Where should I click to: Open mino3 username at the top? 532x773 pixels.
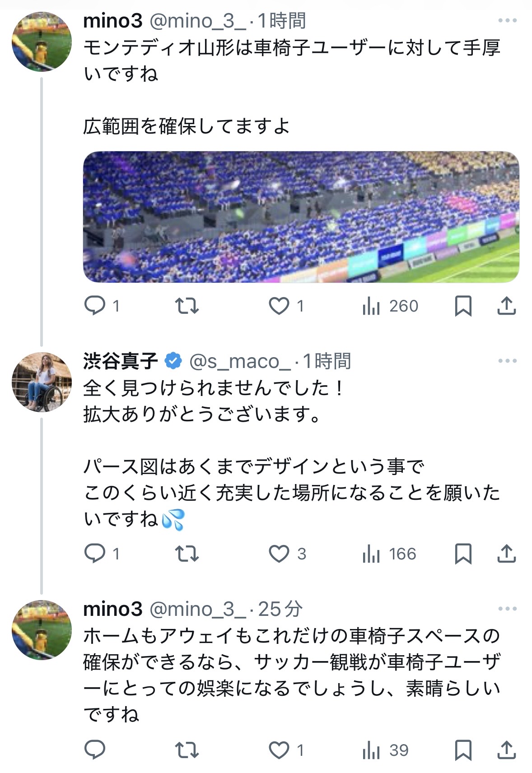(112, 21)
